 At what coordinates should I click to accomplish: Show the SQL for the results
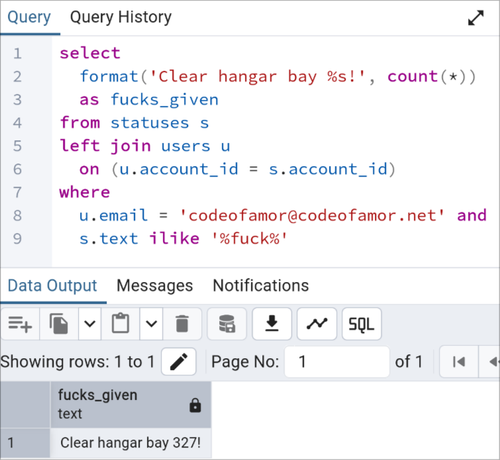362,324
